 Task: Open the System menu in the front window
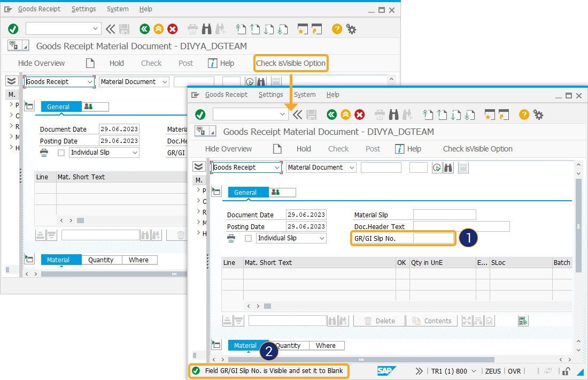305,95
